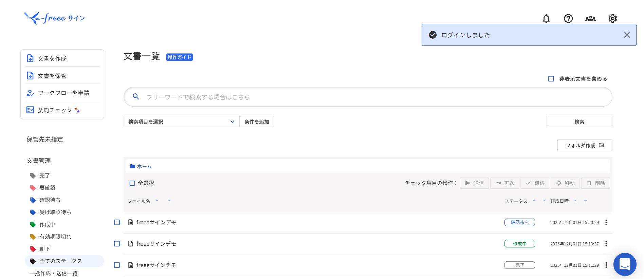Click the 確認待ち status badge
Screen dimensions: 644x279
pyautogui.click(x=519, y=222)
